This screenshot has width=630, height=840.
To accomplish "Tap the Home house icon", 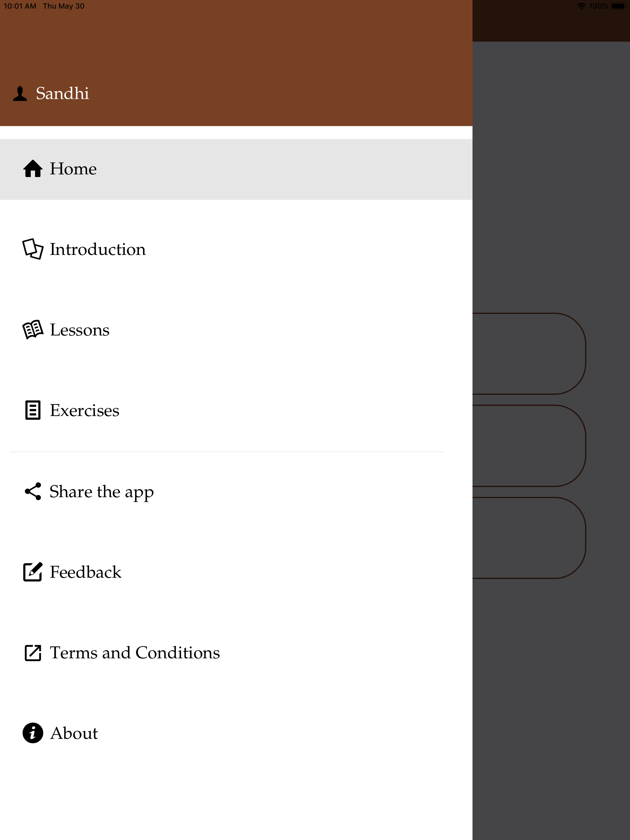I will pyautogui.click(x=33, y=168).
